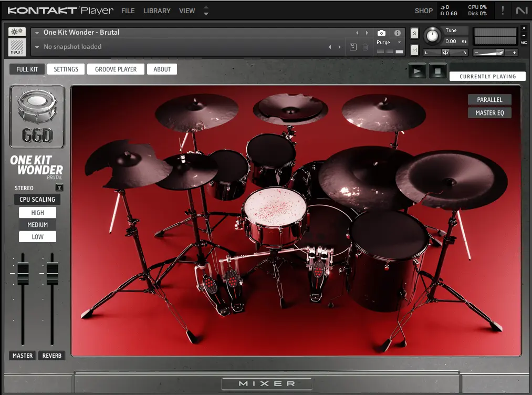Viewport: 532px width, 395px height.
Task: Open the LIBRARY menu
Action: click(157, 11)
